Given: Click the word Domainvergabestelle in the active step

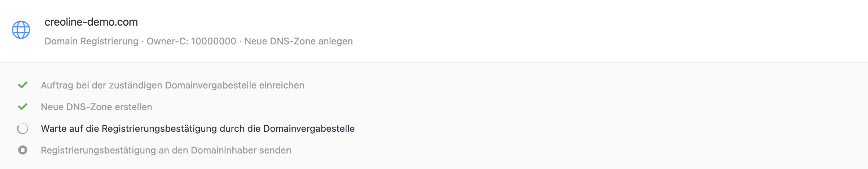Looking at the screenshot, I should coord(309,129).
